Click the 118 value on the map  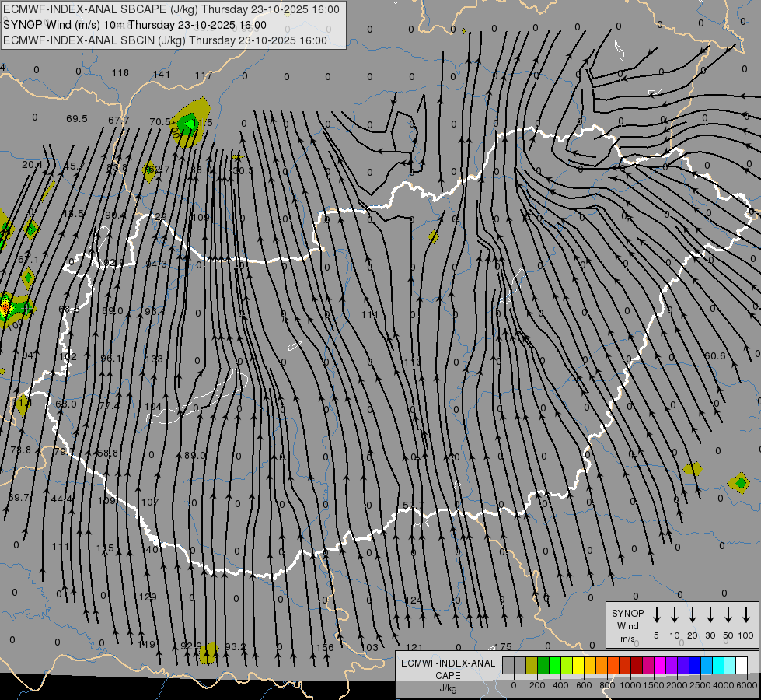(x=120, y=73)
